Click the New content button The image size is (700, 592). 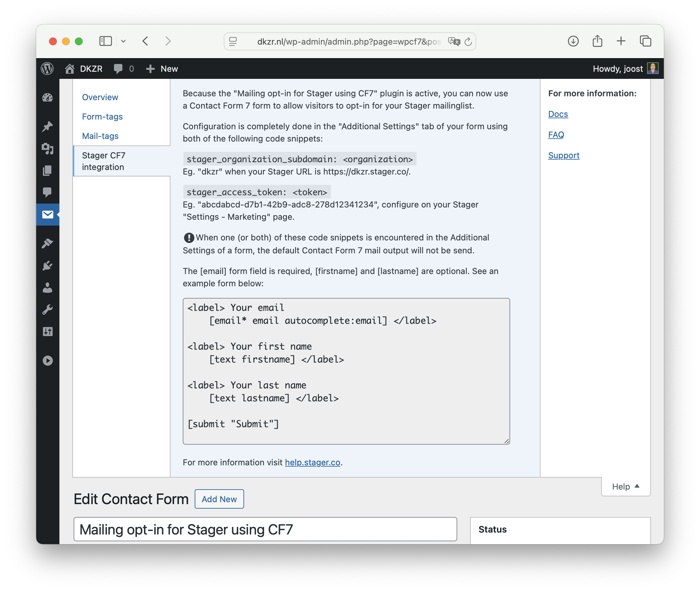coord(162,69)
